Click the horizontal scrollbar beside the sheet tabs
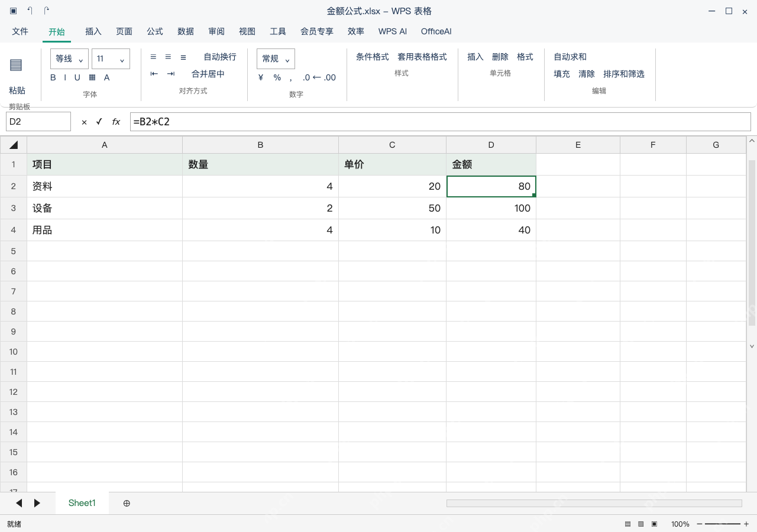The image size is (757, 532). tap(594, 503)
